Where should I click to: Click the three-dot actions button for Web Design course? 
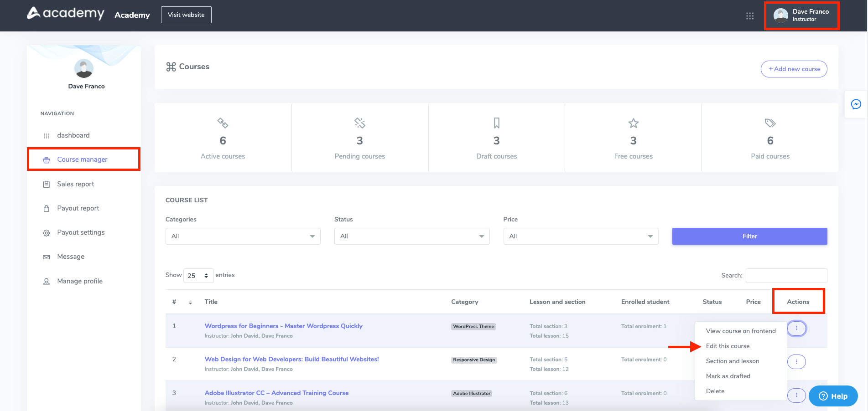(796, 362)
